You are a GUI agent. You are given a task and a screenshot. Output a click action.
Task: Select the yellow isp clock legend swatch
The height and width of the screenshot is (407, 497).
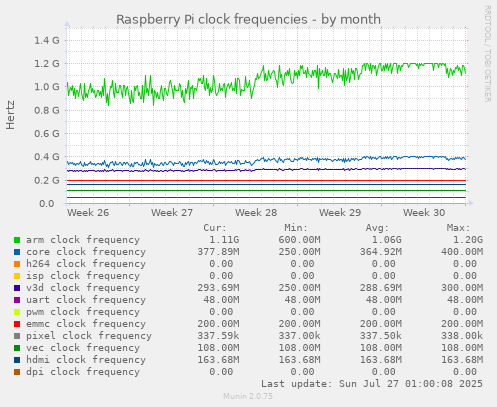point(17,276)
